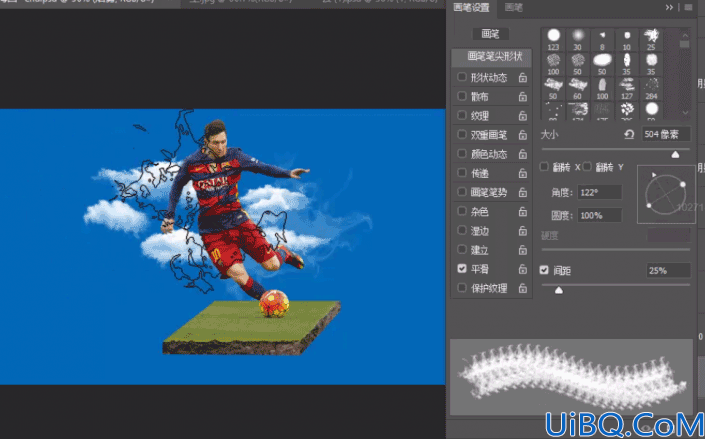Click lock icon next to 平滑
705x439 pixels.
pos(522,269)
